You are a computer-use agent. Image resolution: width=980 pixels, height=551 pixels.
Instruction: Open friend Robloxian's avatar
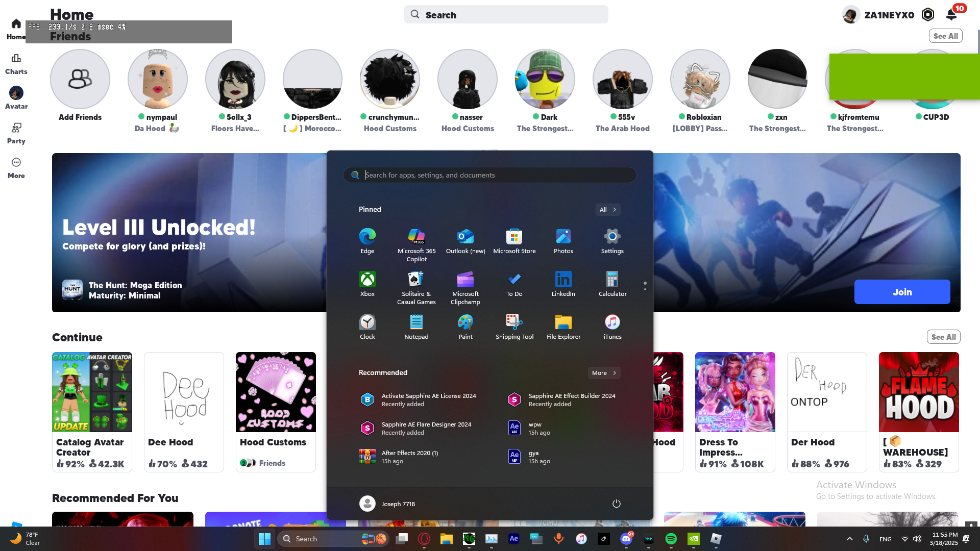click(x=700, y=79)
